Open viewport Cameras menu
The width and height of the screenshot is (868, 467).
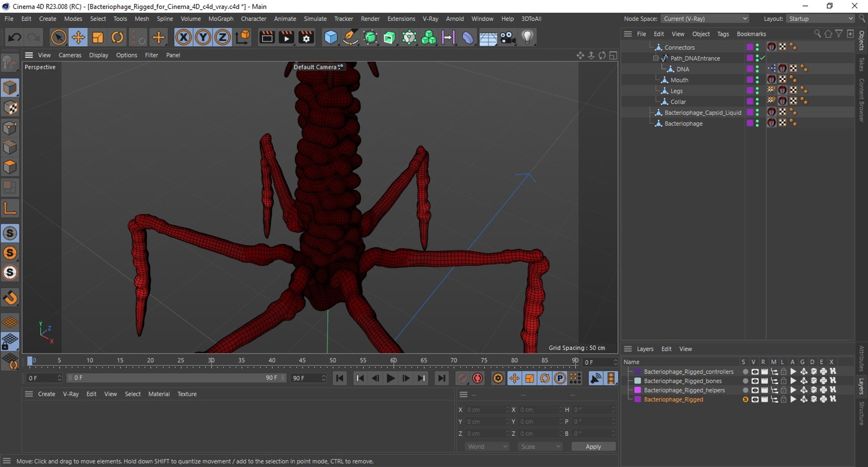pos(70,55)
